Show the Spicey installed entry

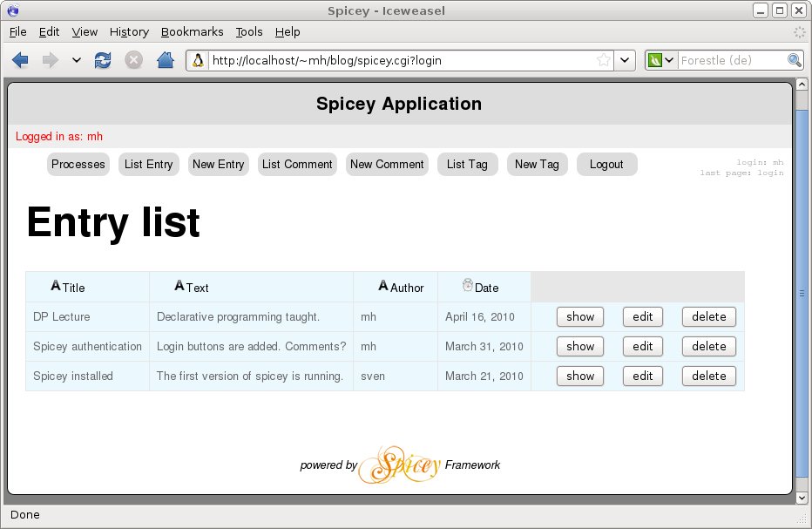point(580,376)
